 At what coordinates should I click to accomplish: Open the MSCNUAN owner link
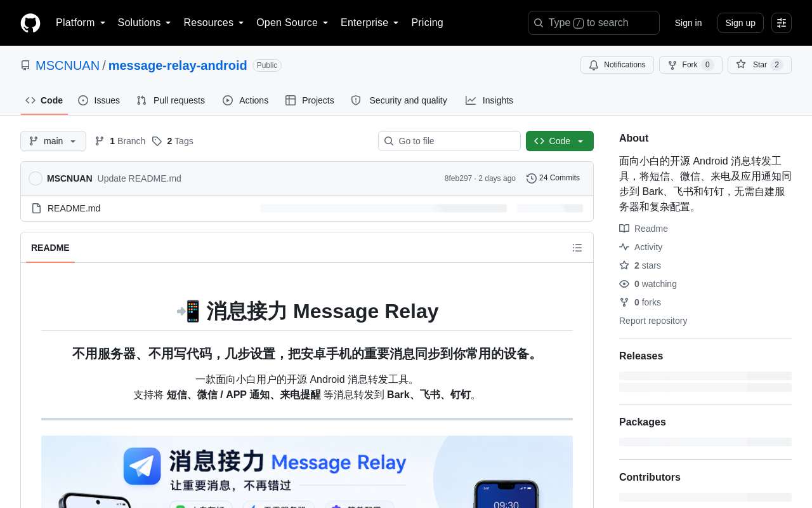(67, 65)
